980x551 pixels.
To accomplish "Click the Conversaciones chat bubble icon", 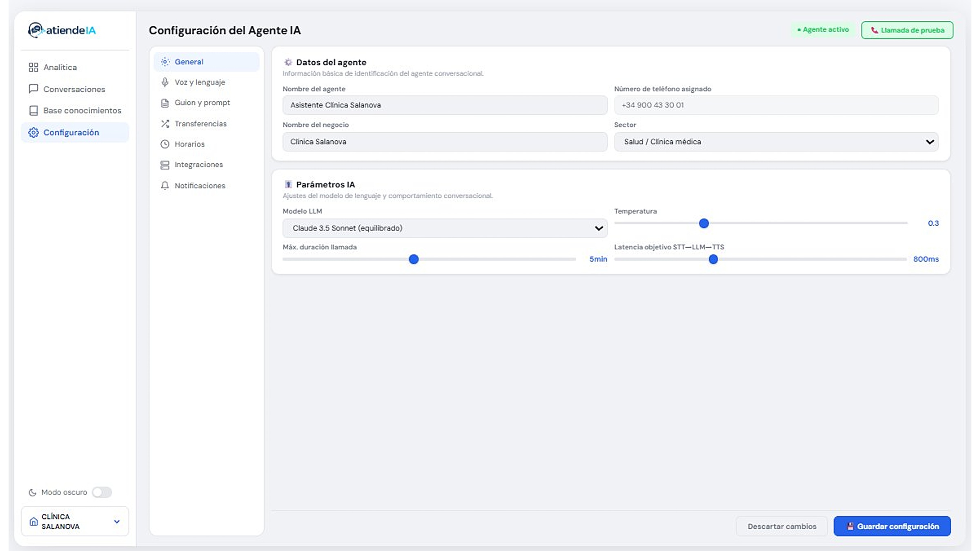I will pyautogui.click(x=33, y=89).
